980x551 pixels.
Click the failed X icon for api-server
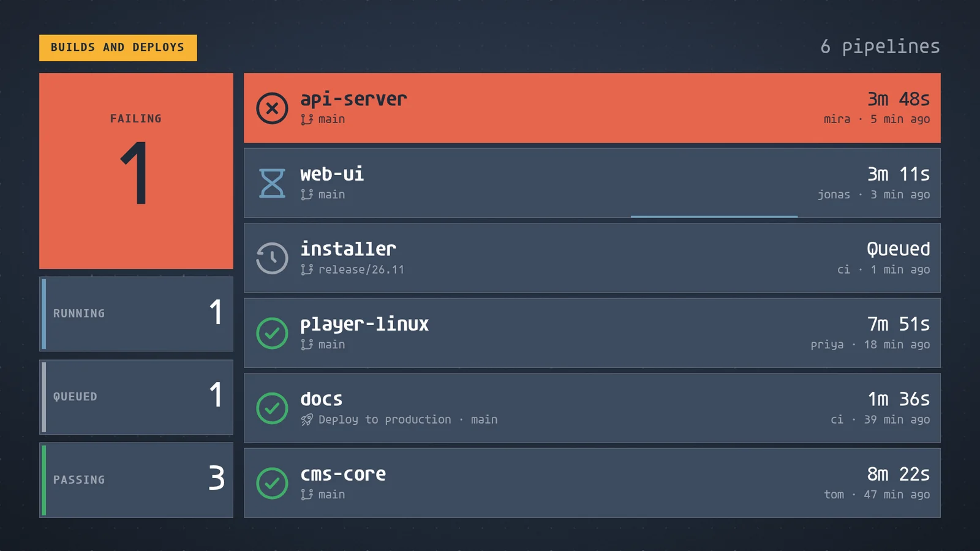[x=272, y=108]
